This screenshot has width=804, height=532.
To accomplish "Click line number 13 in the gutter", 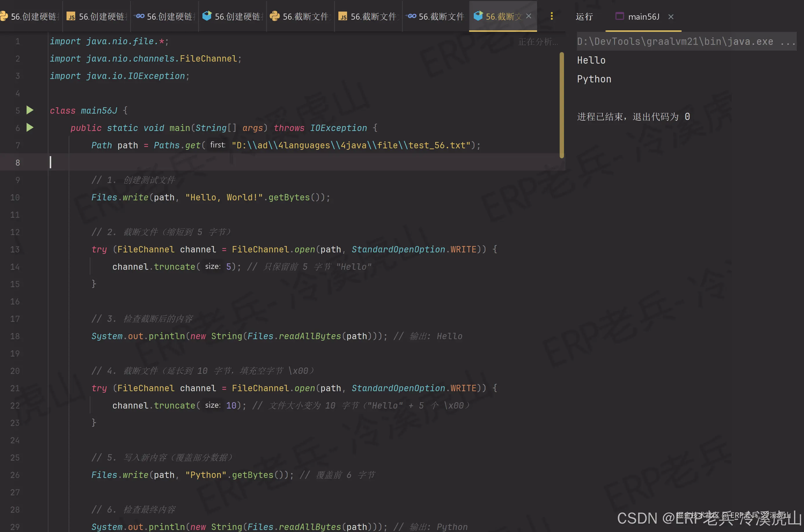I will pos(15,249).
